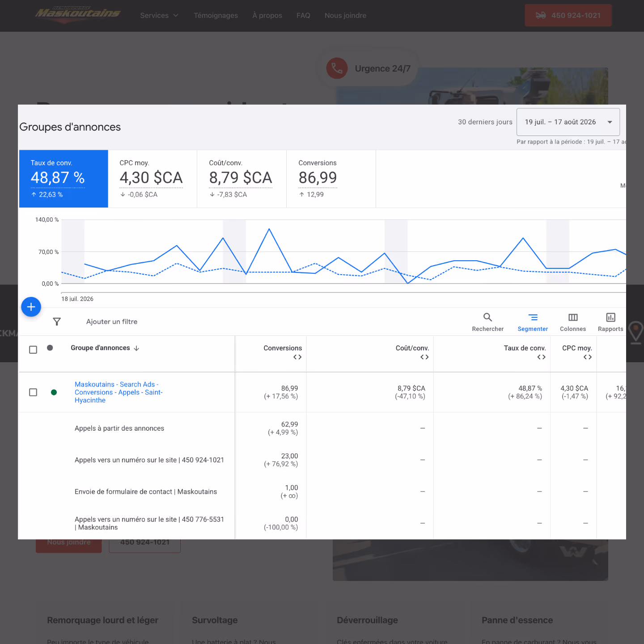Click the Remorquage lourd et léger heading
The height and width of the screenshot is (644, 644).
(x=102, y=620)
